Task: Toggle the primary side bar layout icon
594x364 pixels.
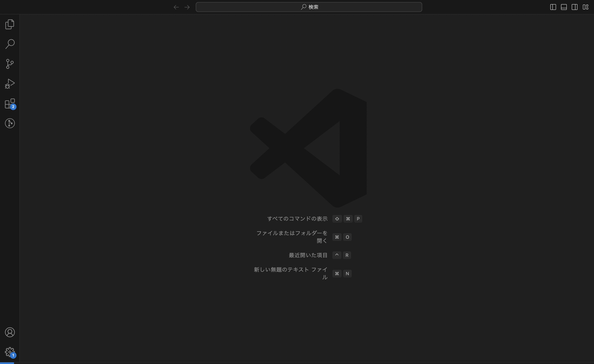Action: tap(553, 7)
